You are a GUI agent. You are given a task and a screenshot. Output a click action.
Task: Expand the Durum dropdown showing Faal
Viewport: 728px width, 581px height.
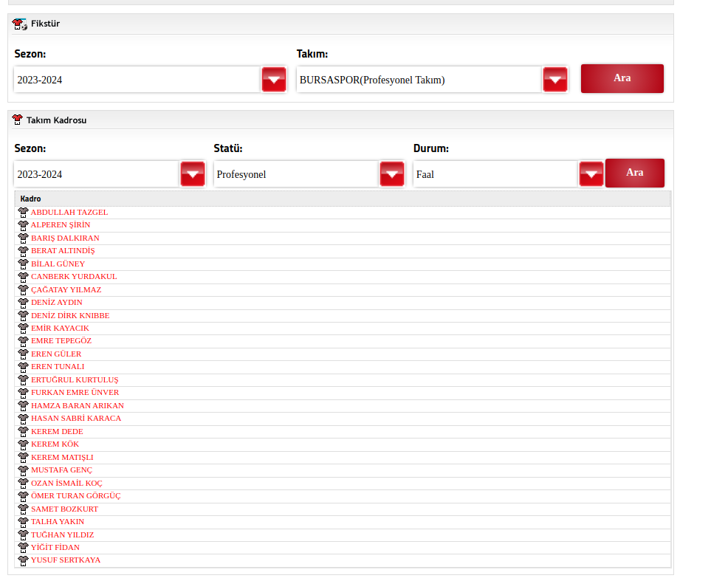click(591, 174)
